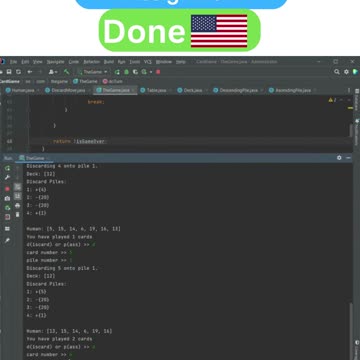Click console line 'You have played 2 cards'

[x=59, y=339]
